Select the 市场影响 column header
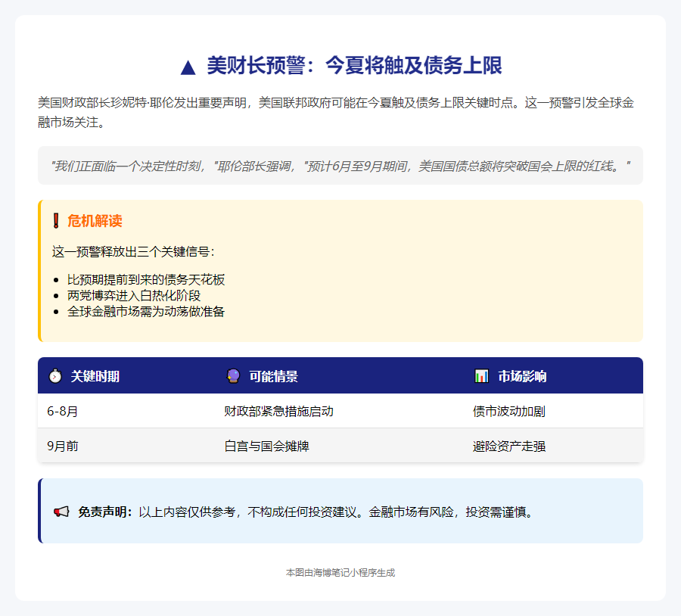Image resolution: width=681 pixels, height=616 pixels. [x=521, y=376]
